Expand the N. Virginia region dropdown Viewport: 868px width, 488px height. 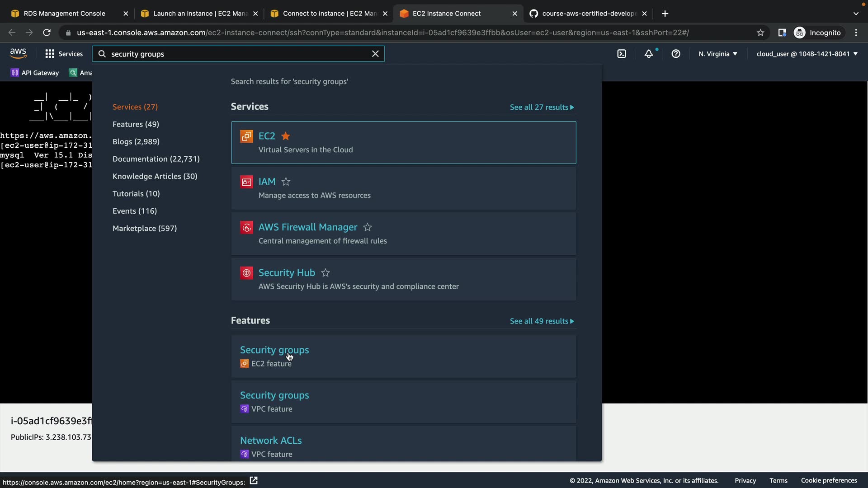718,54
